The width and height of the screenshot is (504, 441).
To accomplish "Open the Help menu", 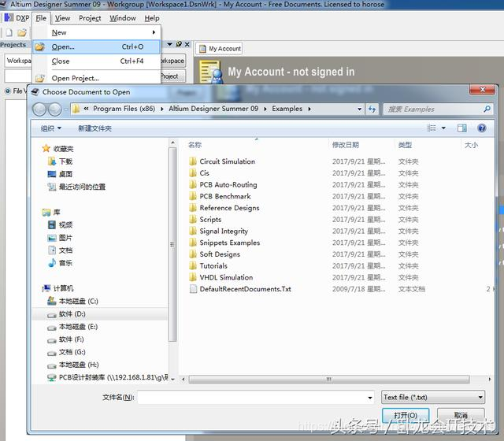I will point(152,18).
